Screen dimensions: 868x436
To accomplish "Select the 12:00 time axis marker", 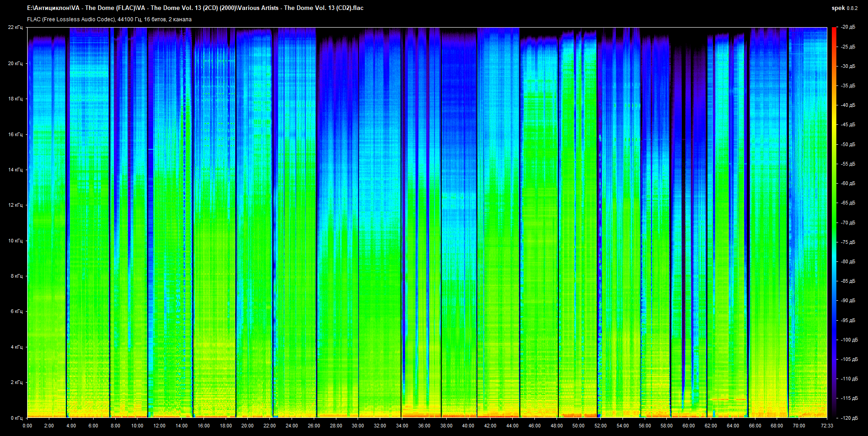I will pyautogui.click(x=159, y=426).
